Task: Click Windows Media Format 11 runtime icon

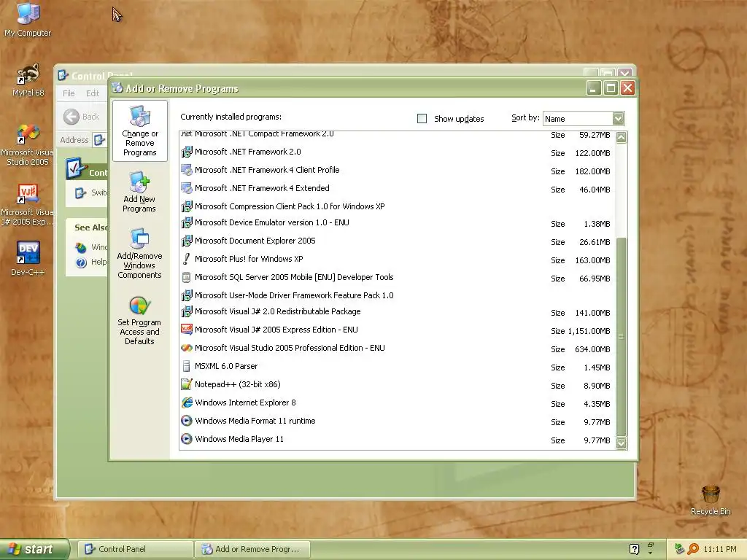Action: tap(187, 421)
